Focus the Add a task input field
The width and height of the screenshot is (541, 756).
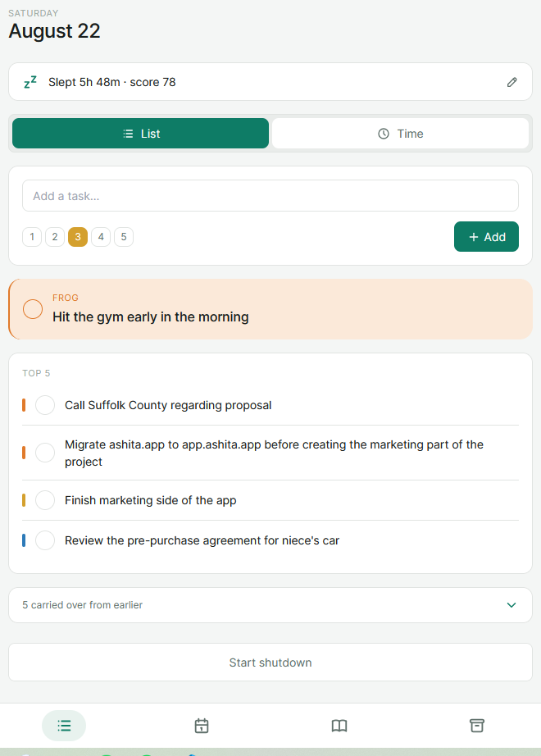270,196
